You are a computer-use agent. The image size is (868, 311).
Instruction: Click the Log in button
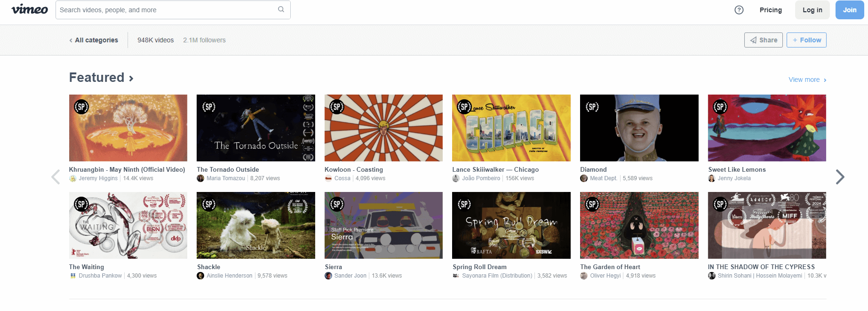812,10
